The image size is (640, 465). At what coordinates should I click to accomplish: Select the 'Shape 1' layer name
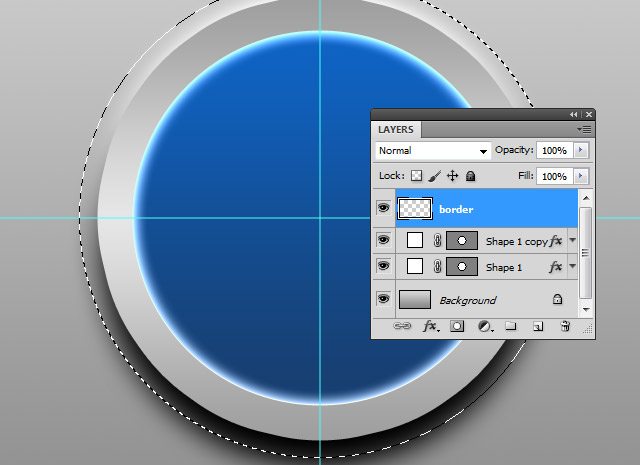504,267
